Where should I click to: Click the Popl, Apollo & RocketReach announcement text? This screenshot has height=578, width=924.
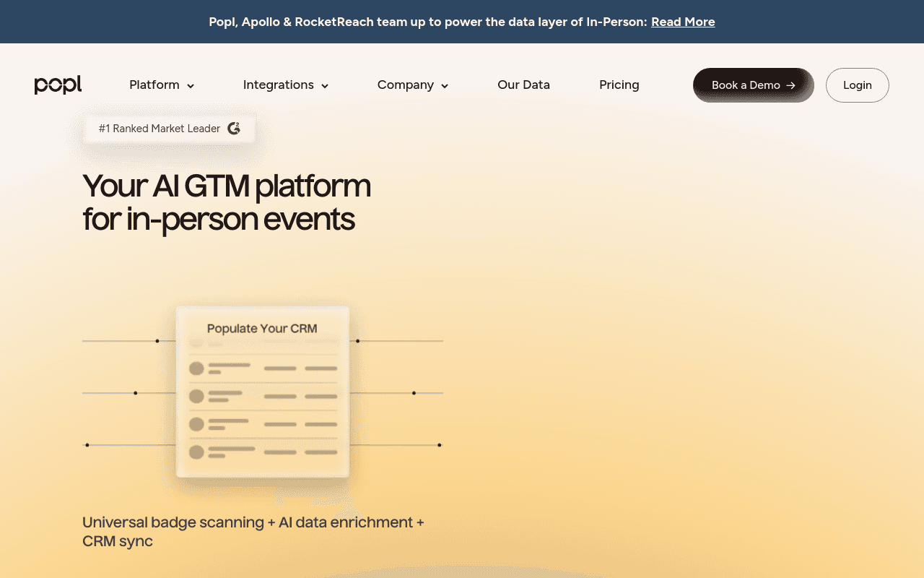pyautogui.click(x=428, y=22)
